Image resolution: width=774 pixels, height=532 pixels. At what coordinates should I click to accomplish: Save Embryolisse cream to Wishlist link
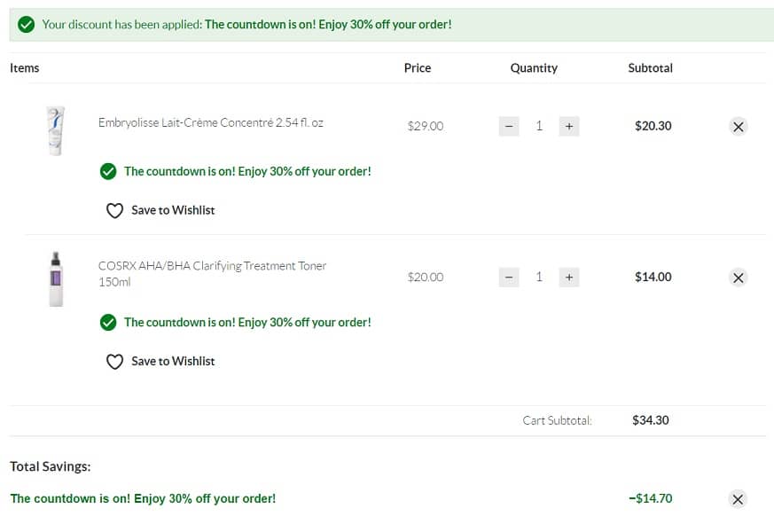[173, 210]
